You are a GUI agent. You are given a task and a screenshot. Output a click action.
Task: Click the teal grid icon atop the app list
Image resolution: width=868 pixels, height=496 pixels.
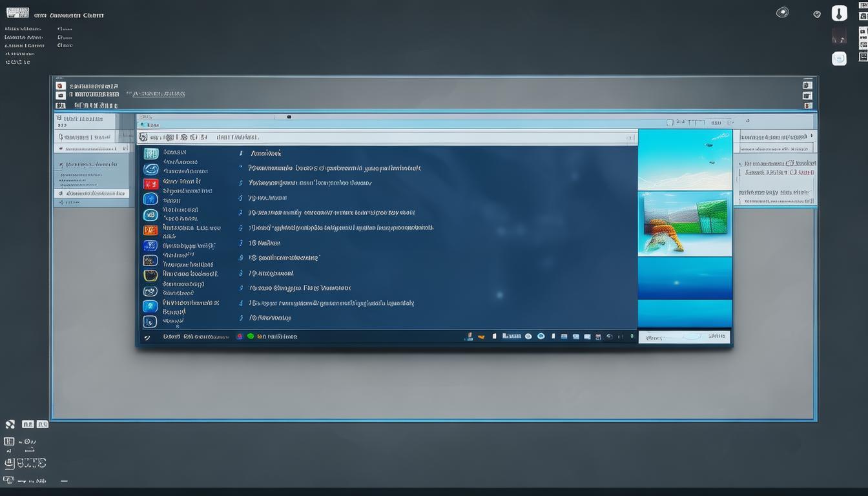pos(150,154)
